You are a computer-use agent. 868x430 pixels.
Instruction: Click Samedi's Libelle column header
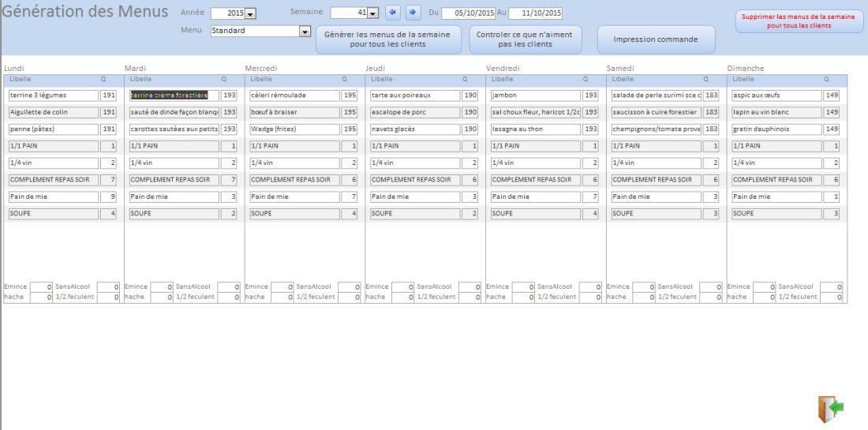click(x=623, y=79)
